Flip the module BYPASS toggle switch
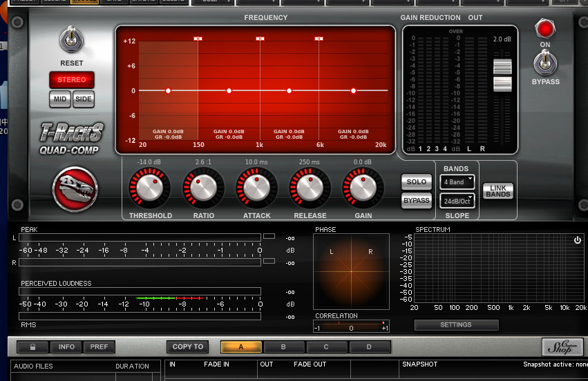 point(545,63)
